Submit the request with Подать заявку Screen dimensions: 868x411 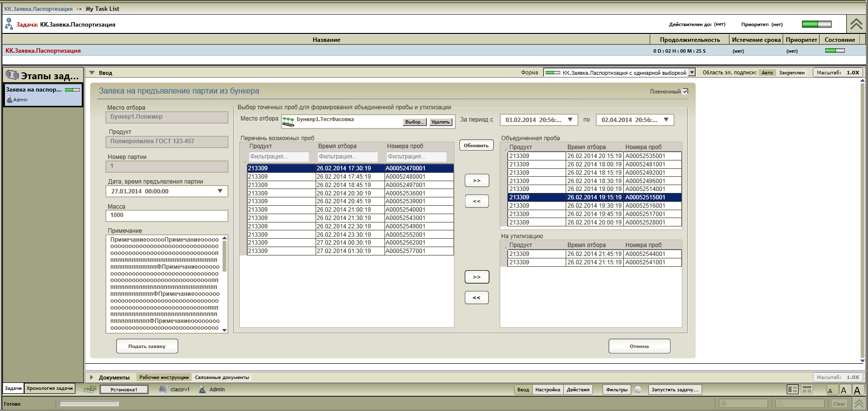[147, 346]
